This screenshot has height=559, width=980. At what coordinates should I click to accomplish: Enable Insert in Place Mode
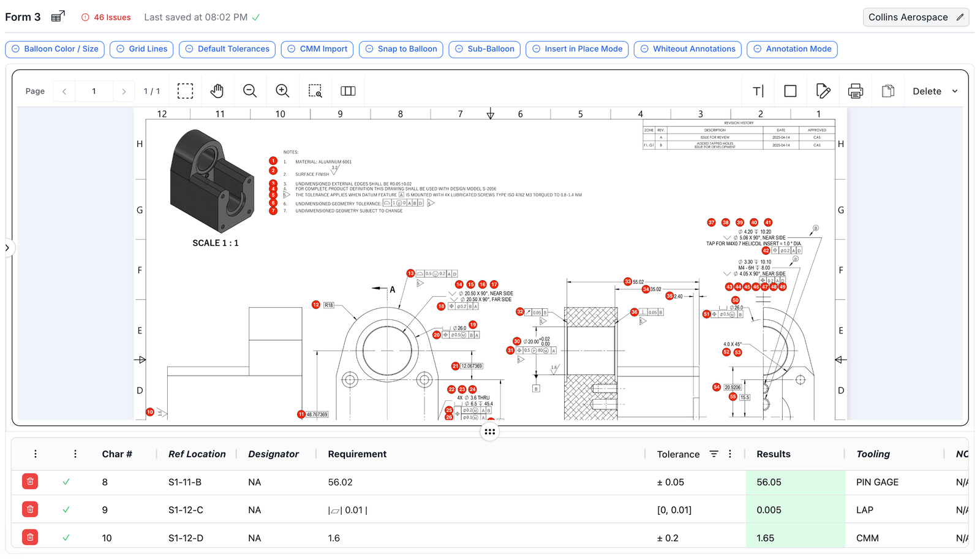576,49
